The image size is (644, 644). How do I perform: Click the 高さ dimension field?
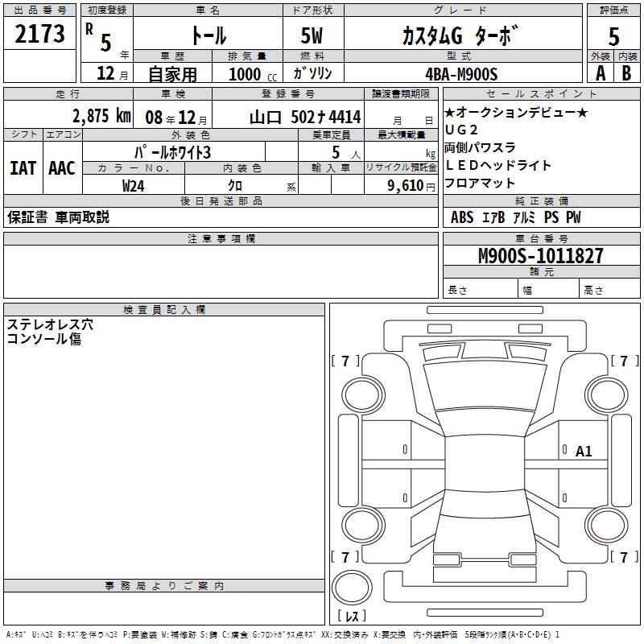[610, 288]
